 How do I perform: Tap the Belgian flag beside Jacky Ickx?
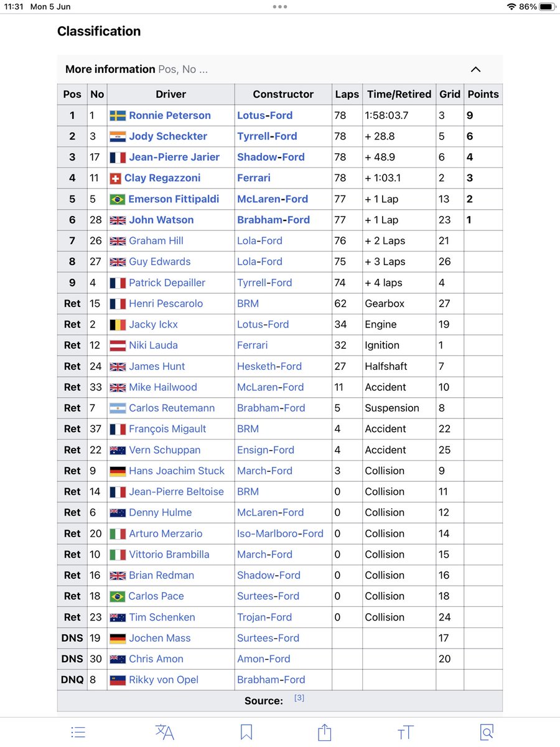point(118,324)
